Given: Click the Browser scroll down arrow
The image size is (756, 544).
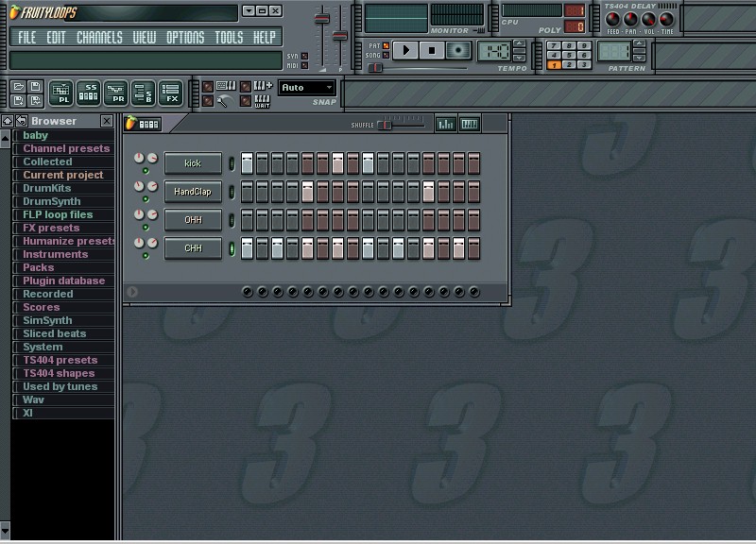Looking at the screenshot, I should tap(5, 531).
